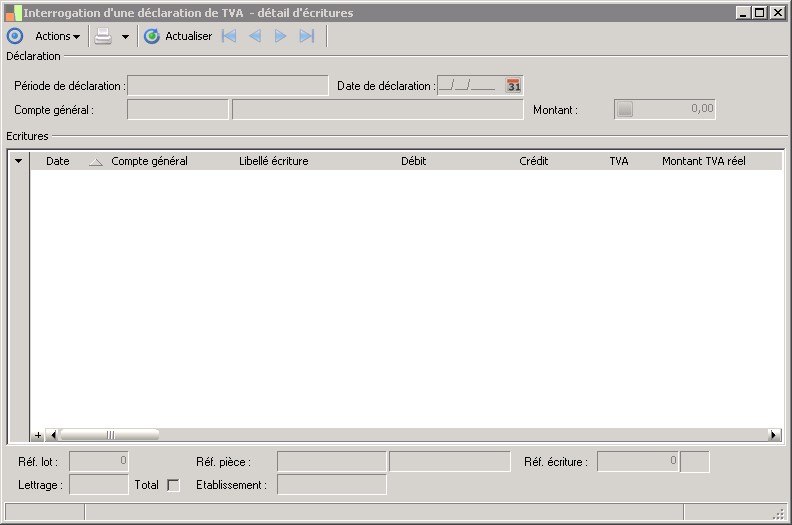Click the small field after Réf. écriture
Screen dimensions: 792x525
(x=695, y=461)
